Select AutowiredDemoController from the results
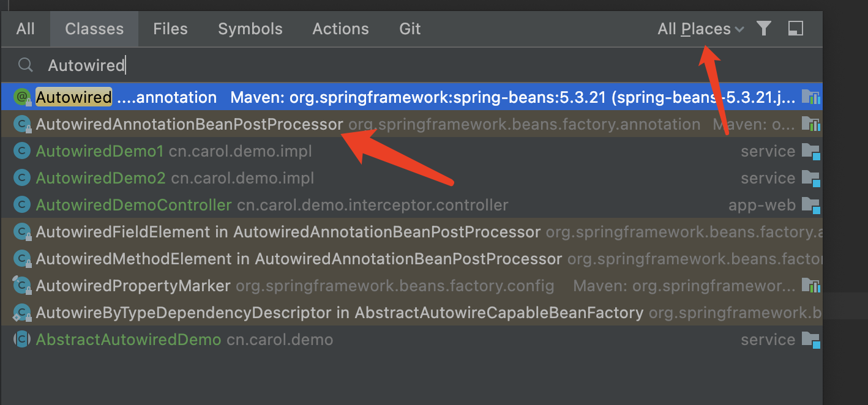The height and width of the screenshot is (405, 868). (134, 205)
